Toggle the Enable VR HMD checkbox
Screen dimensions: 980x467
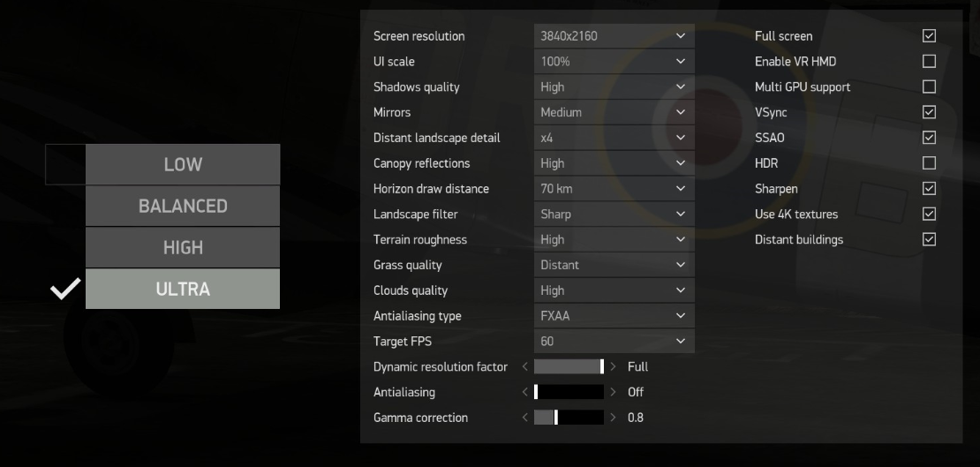click(930, 61)
